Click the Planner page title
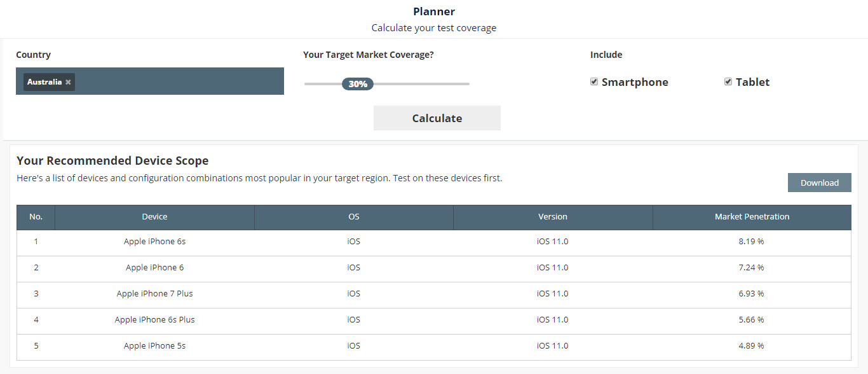 click(434, 11)
